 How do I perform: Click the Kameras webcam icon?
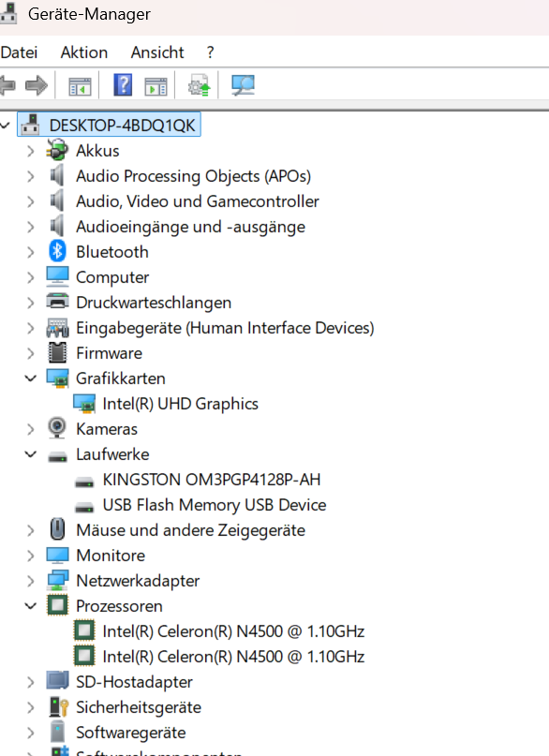[x=57, y=428]
